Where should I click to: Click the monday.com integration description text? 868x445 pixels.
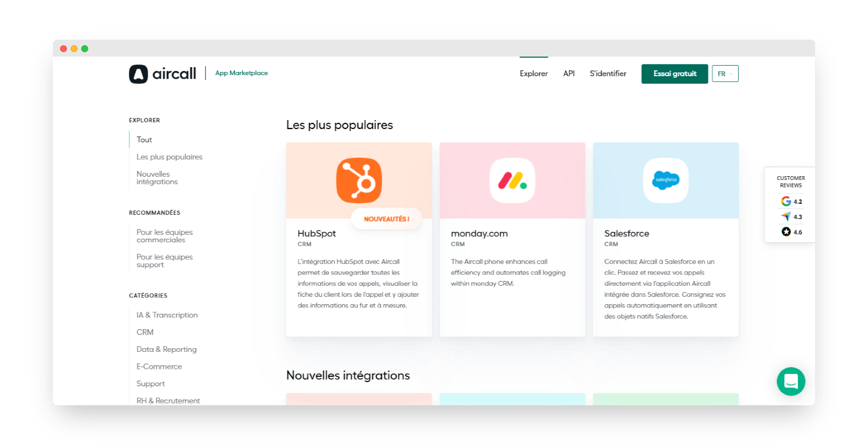508,273
